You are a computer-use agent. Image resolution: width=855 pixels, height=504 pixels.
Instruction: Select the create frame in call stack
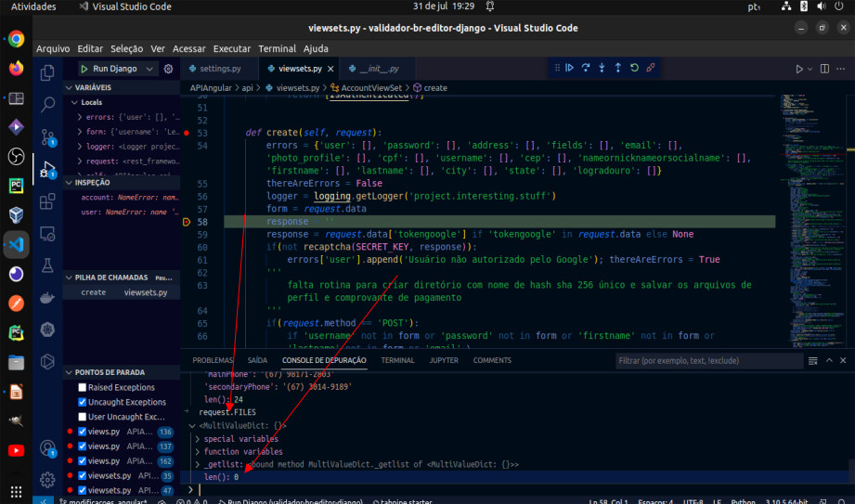click(122, 292)
